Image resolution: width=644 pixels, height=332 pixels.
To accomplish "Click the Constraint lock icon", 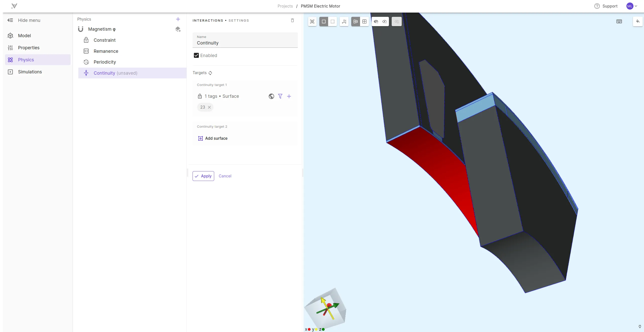I will click(x=86, y=40).
